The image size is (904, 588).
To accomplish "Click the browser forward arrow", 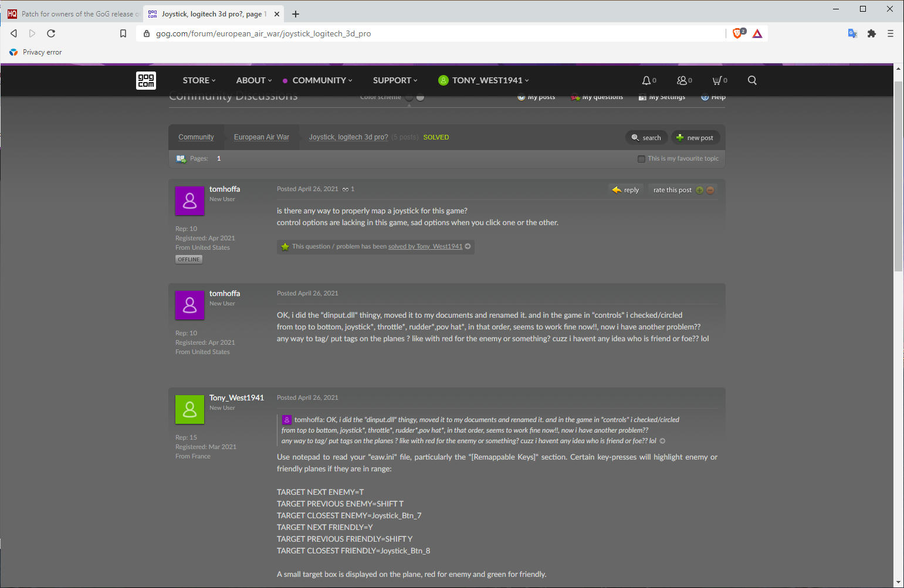I will point(32,33).
